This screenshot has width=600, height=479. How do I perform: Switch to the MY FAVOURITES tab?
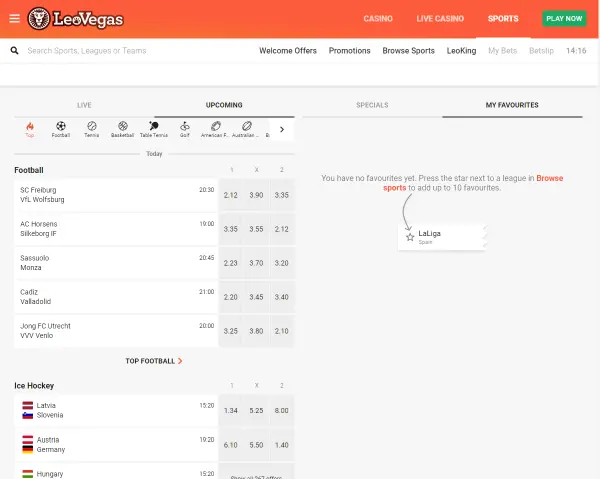[x=512, y=105]
